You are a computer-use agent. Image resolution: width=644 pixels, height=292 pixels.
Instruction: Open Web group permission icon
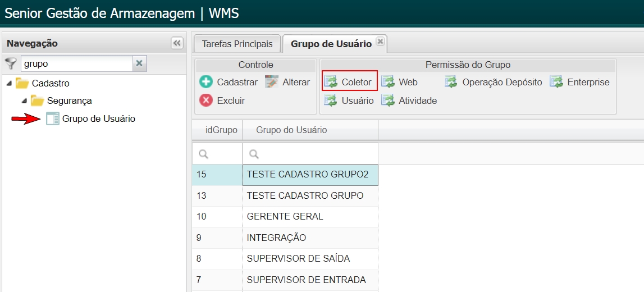[x=388, y=82]
